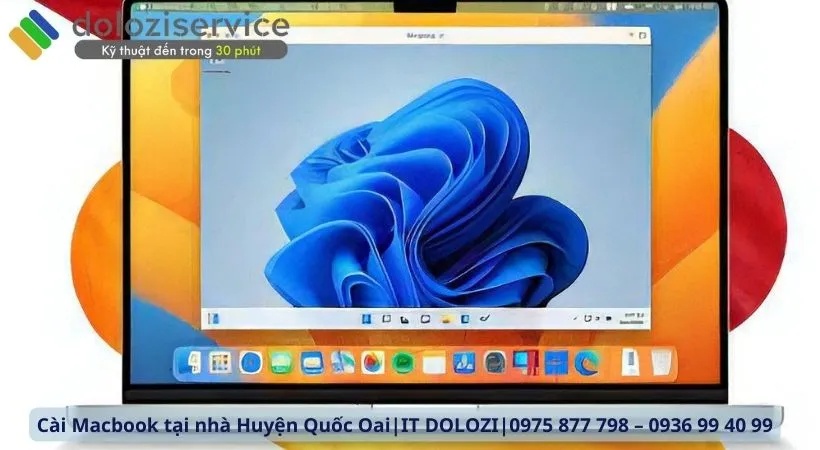This screenshot has width=820, height=450.
Task: Click the checkmark-shaped icon in Windows taskbar
Action: tap(485, 318)
